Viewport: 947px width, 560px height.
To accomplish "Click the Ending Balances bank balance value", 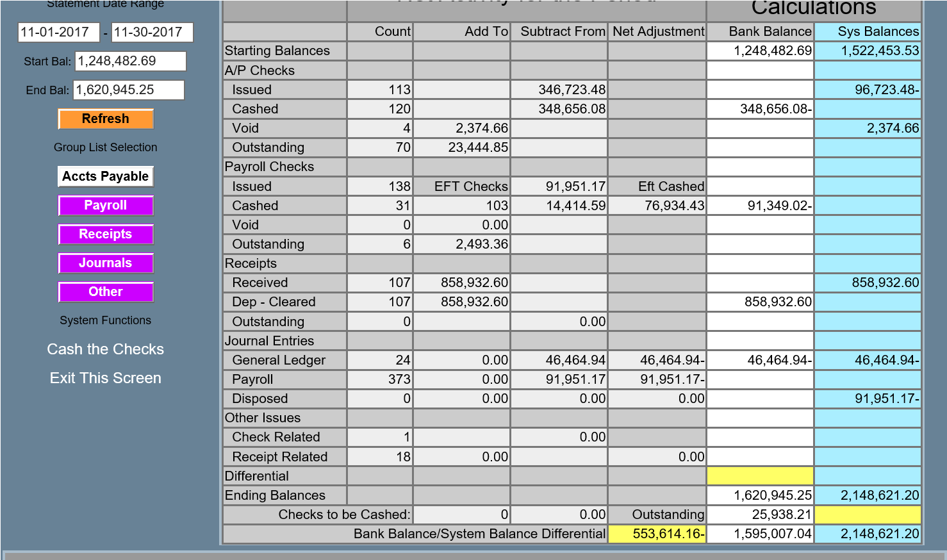I will point(760,495).
